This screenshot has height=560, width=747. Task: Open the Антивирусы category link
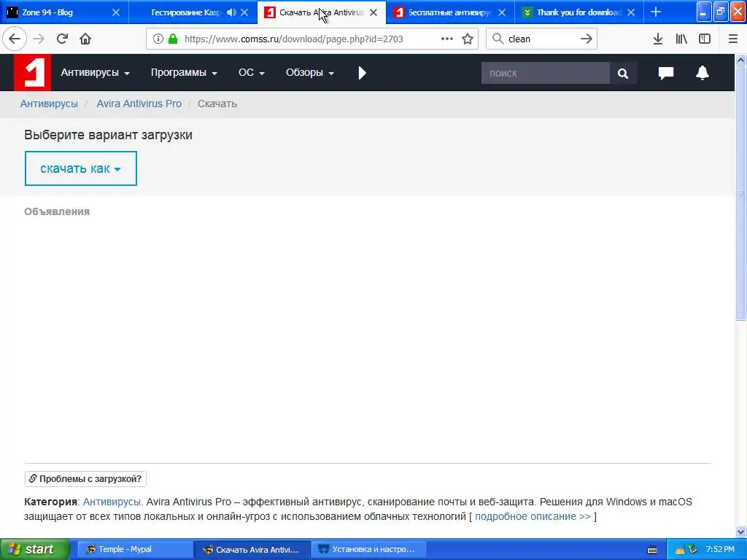[x=113, y=502]
